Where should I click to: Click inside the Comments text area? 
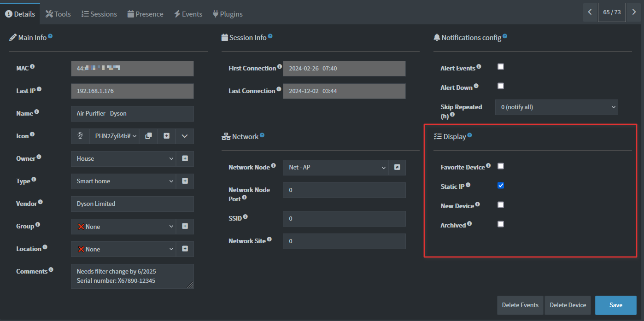(x=132, y=276)
